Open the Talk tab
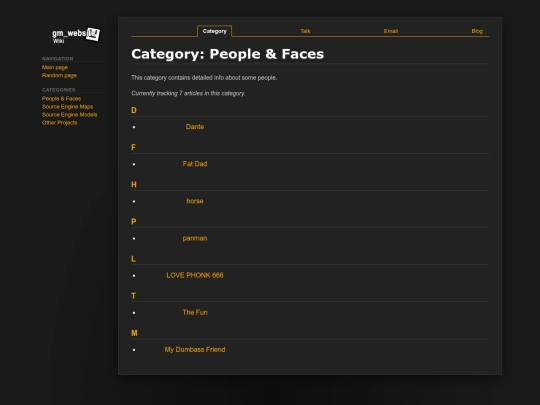Screen dimensions: 540x405 (305, 31)
